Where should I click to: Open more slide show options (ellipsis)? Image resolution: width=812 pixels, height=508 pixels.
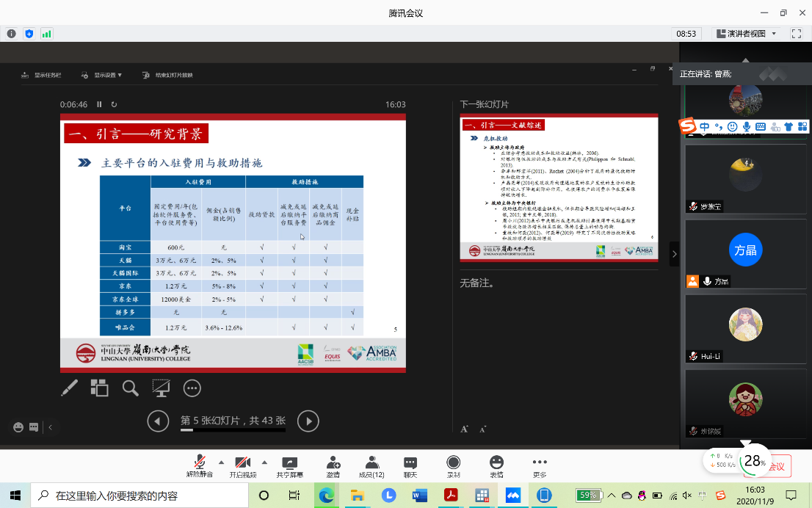[192, 388]
